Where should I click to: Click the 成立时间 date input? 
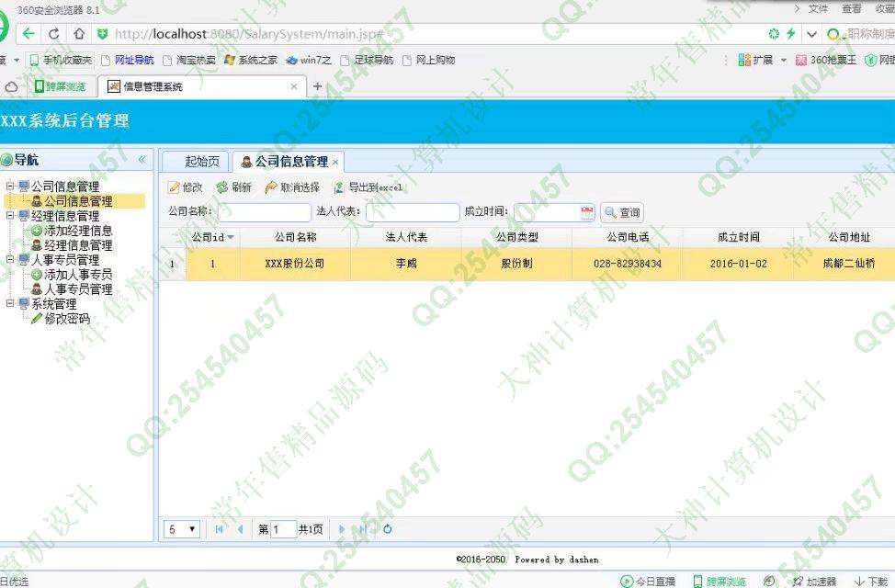[x=546, y=212]
